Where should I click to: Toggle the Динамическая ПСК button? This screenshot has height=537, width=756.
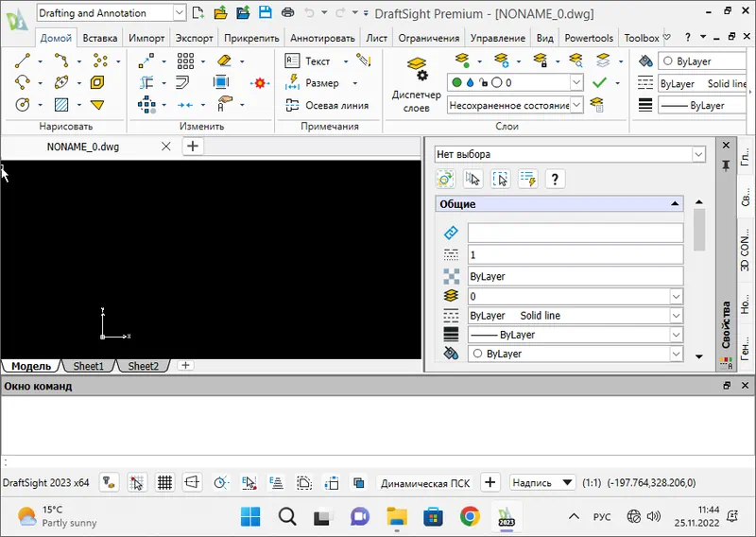tap(424, 483)
